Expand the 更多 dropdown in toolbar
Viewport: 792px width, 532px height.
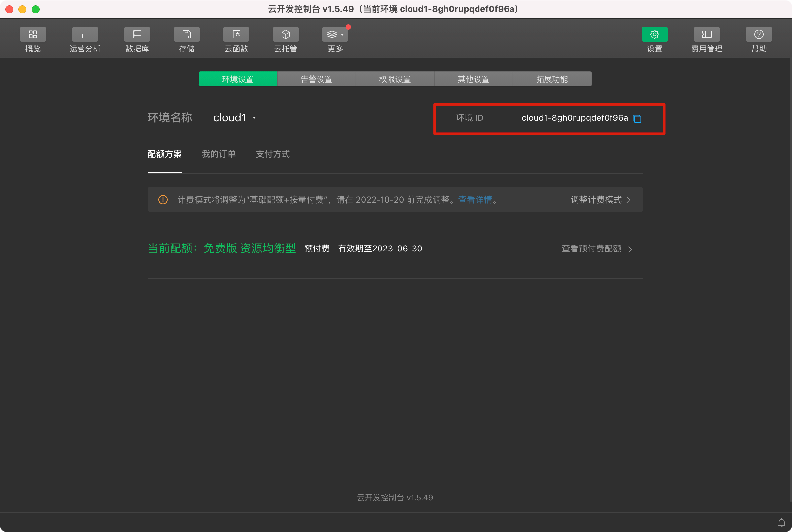335,34
